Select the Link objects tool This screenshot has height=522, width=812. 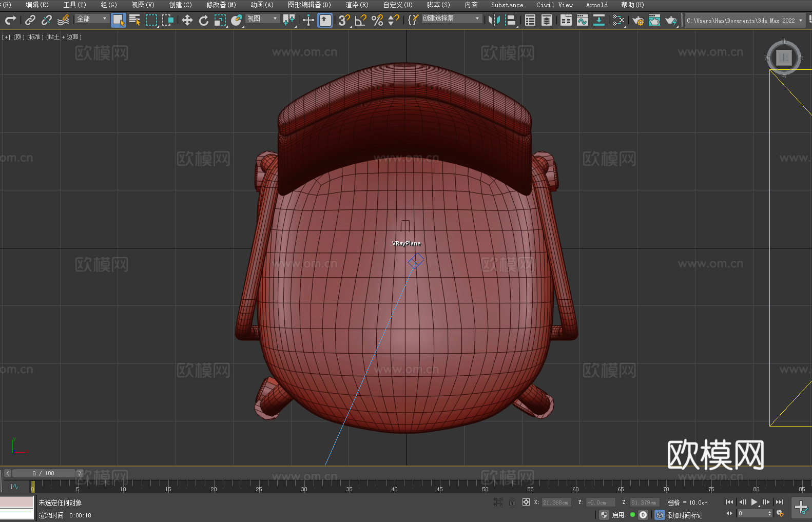(x=30, y=20)
